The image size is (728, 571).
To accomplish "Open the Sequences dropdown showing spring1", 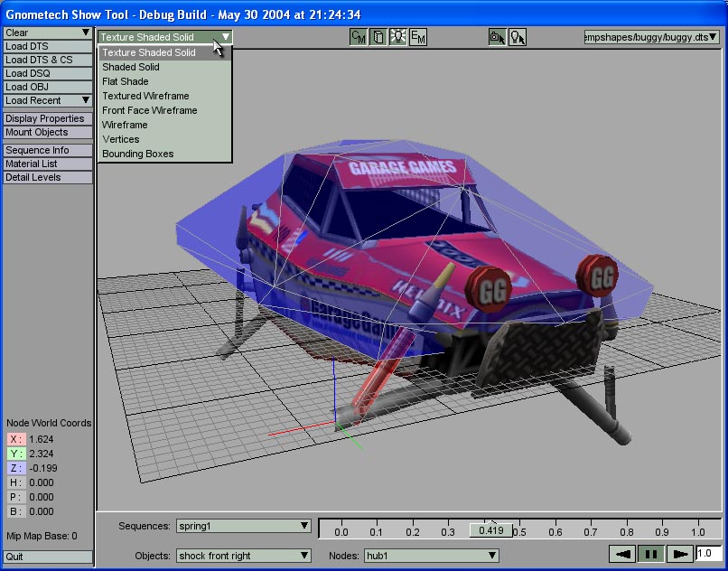I will click(243, 526).
